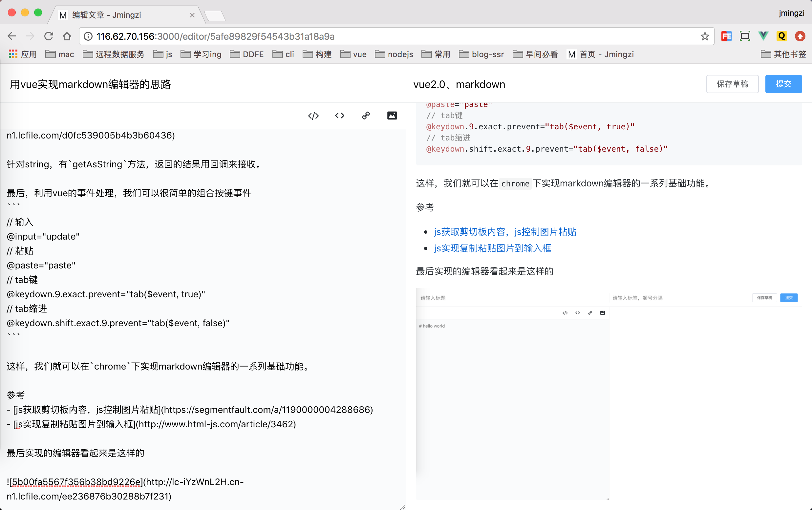Click the 参考 heading in preview
Screen dimensions: 812x510
425,207
